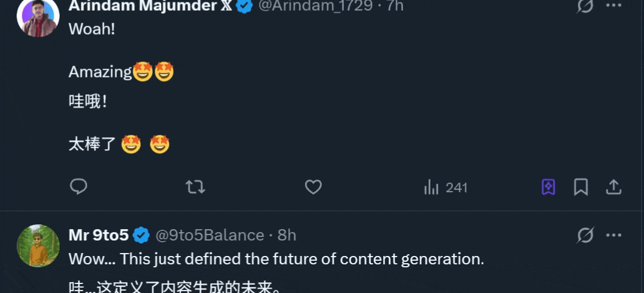Open the 7h timestamp permalink

[395, 5]
